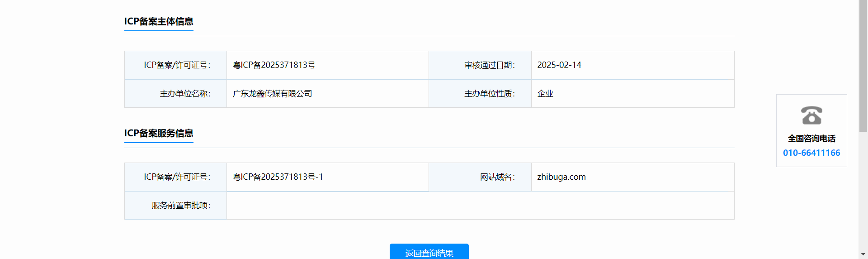Image resolution: width=868 pixels, height=259 pixels.
Task: Click ICP备案/许可证号 label in 服务信息 table
Action: tap(175, 177)
